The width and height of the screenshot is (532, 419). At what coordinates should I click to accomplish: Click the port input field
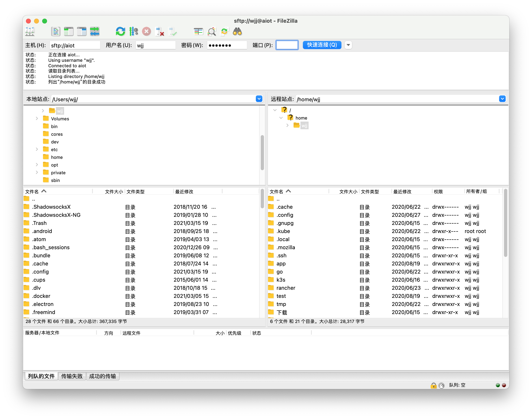pos(287,45)
